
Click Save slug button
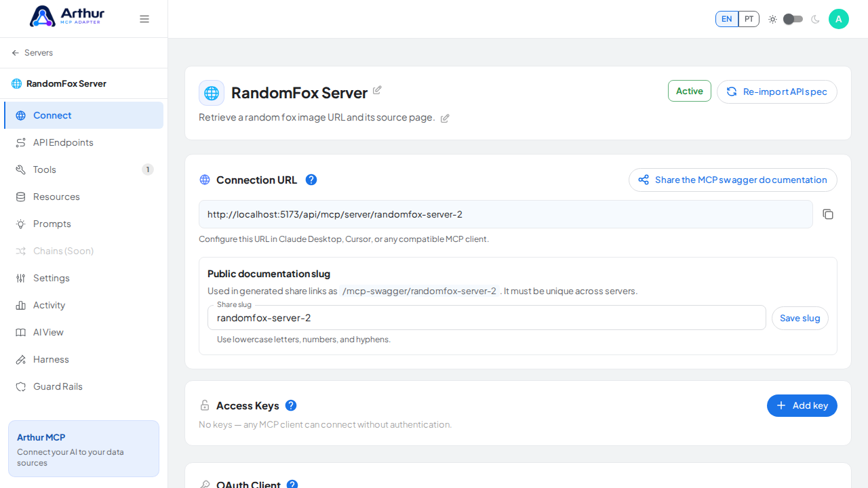[x=800, y=318]
